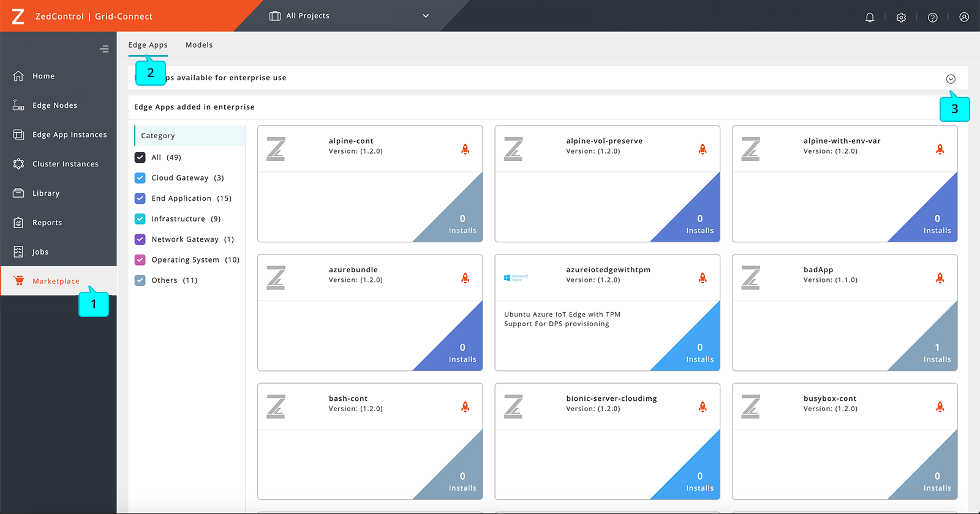This screenshot has height=514, width=980.
Task: Click the bash-cont Z thumbnail
Action: 276,407
